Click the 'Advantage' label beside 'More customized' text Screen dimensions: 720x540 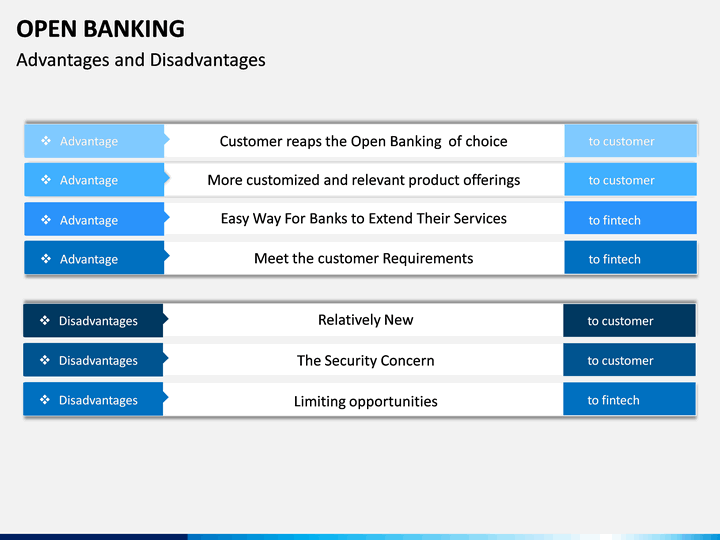[x=89, y=180]
